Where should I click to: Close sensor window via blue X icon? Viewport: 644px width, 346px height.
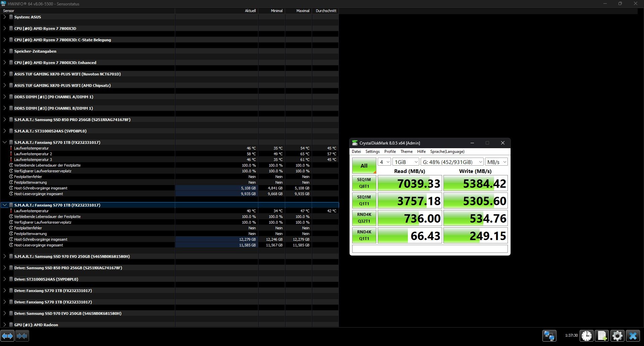tap(633, 336)
